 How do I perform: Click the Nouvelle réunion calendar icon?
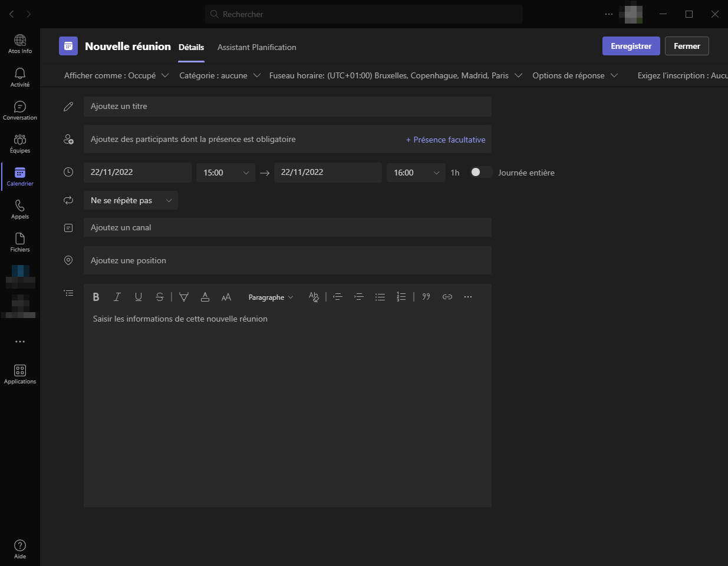[68, 46]
